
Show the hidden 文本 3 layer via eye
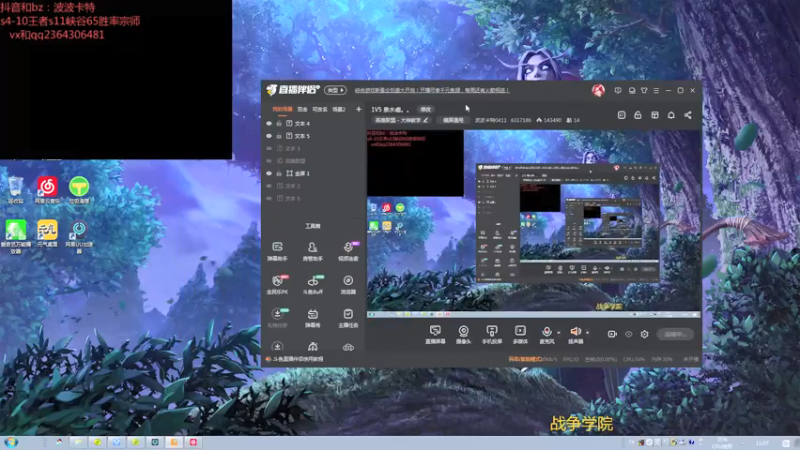[269, 148]
